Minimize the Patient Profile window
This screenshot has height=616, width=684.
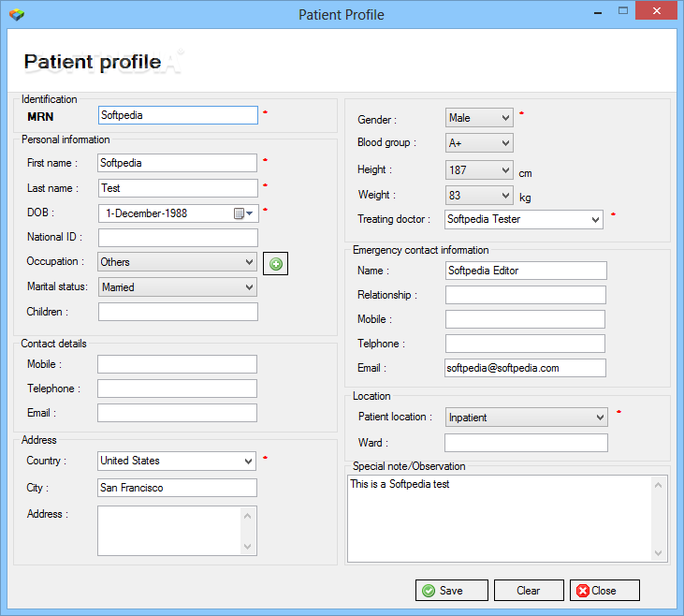pyautogui.click(x=598, y=12)
